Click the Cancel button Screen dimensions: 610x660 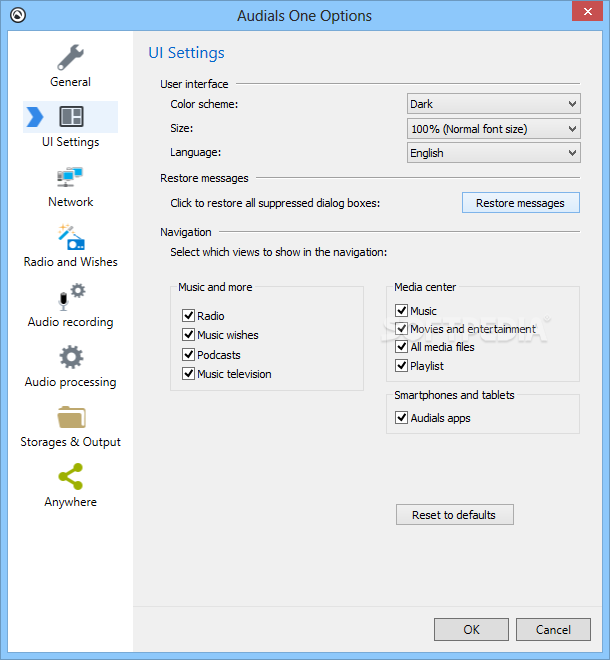coord(553,629)
